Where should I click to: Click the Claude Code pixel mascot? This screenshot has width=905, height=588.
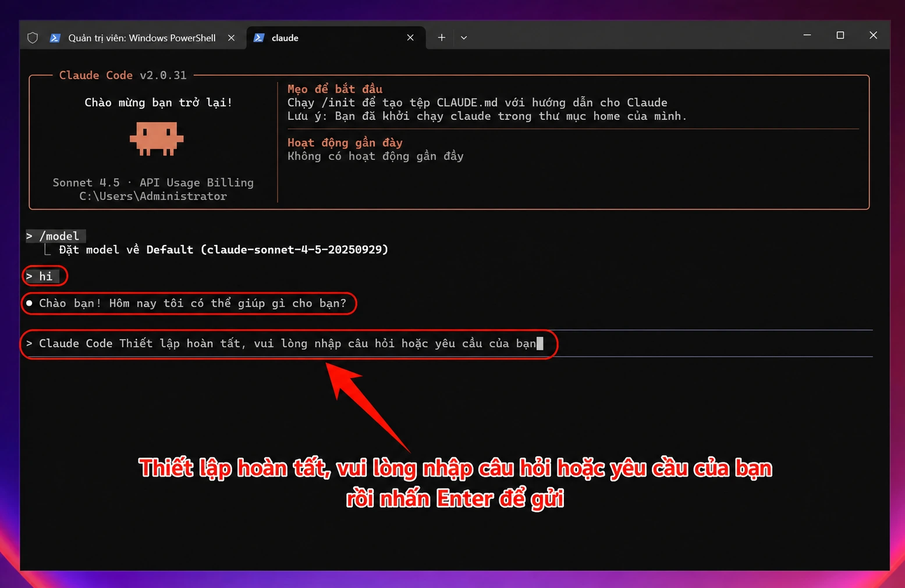tap(157, 139)
